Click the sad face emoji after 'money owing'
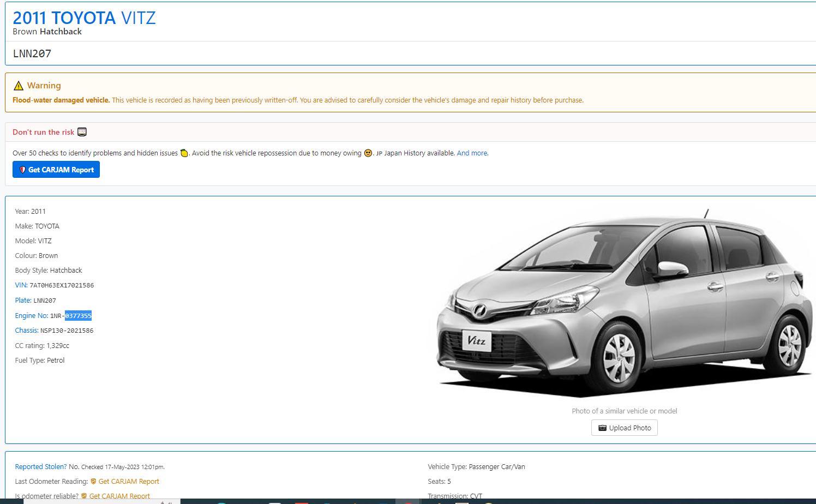This screenshot has height=504, width=816. 368,153
